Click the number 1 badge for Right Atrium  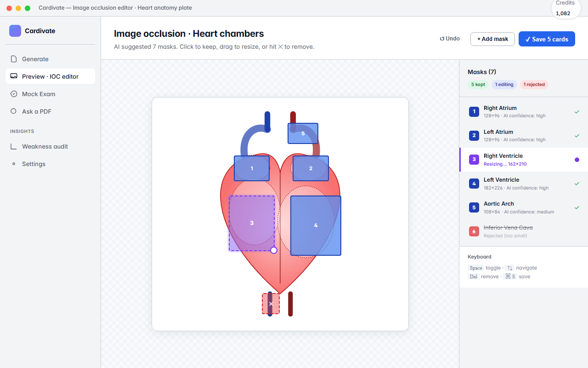pyautogui.click(x=474, y=112)
